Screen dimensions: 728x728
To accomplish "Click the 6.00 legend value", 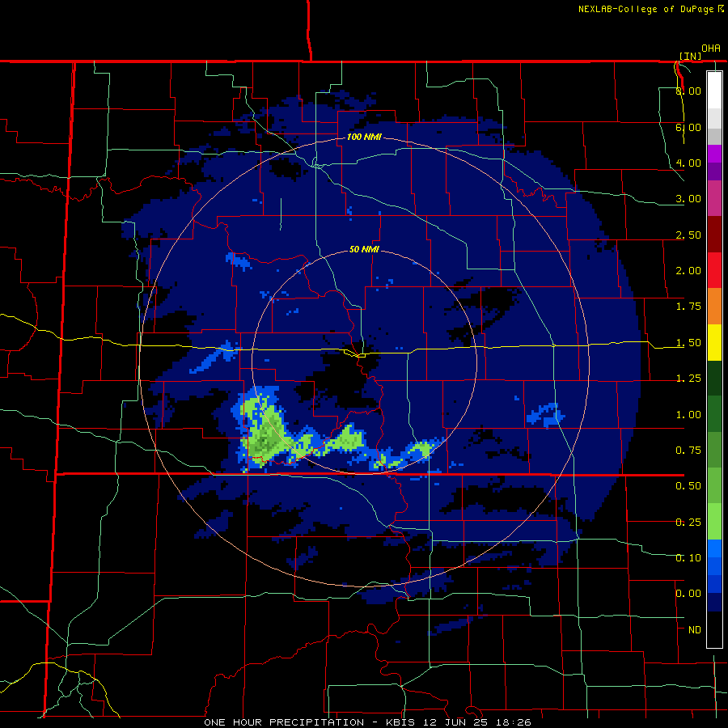I will click(x=688, y=127).
